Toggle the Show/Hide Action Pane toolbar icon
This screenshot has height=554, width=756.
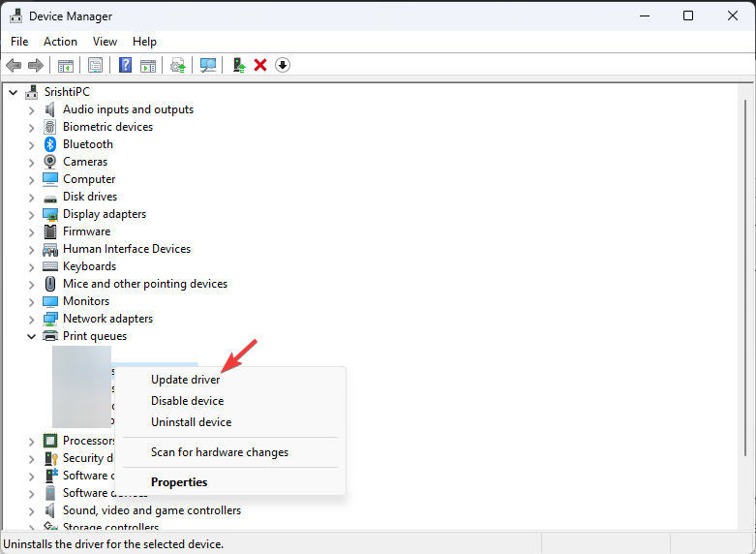[x=148, y=65]
